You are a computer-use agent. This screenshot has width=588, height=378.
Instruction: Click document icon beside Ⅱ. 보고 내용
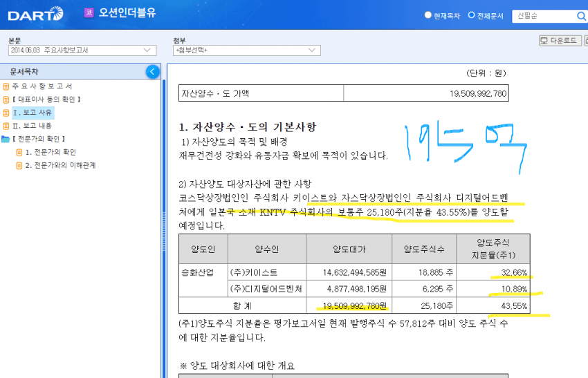6,126
